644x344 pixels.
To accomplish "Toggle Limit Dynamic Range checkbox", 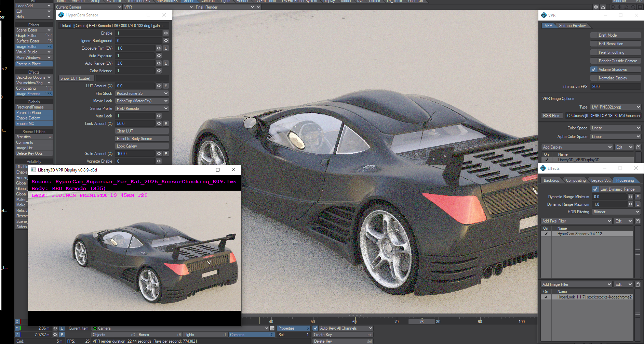I will click(595, 189).
